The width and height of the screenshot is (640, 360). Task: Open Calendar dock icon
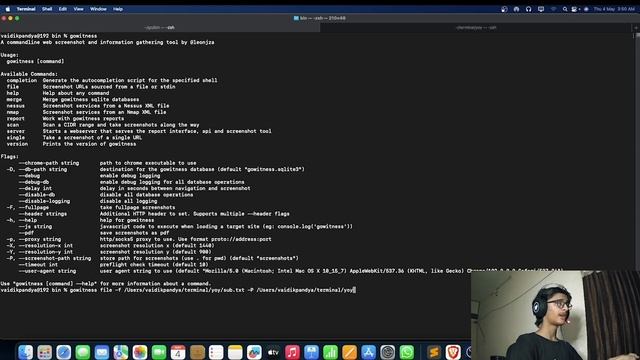(178, 352)
